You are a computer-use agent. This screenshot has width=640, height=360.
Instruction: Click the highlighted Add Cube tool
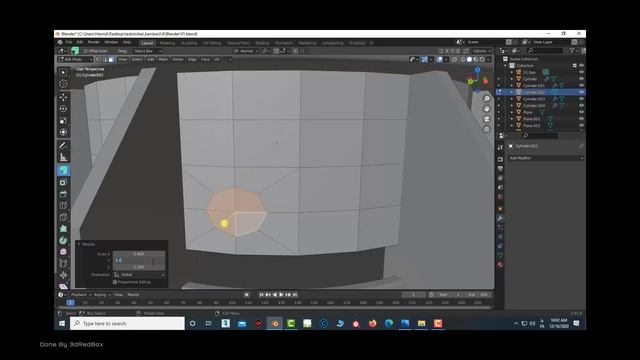point(63,170)
